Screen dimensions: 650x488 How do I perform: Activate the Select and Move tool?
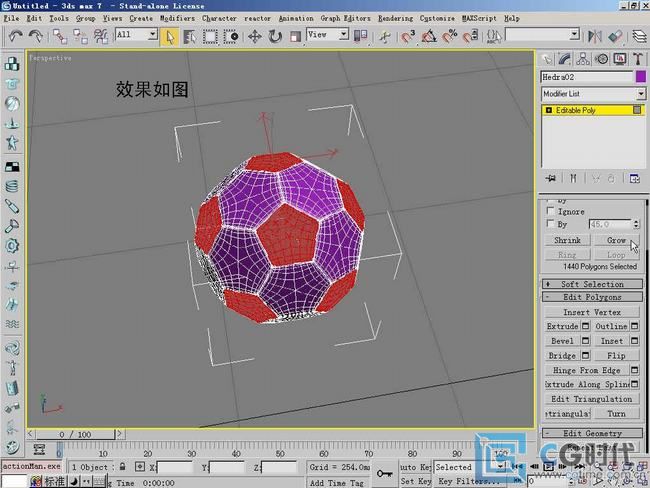coord(255,36)
